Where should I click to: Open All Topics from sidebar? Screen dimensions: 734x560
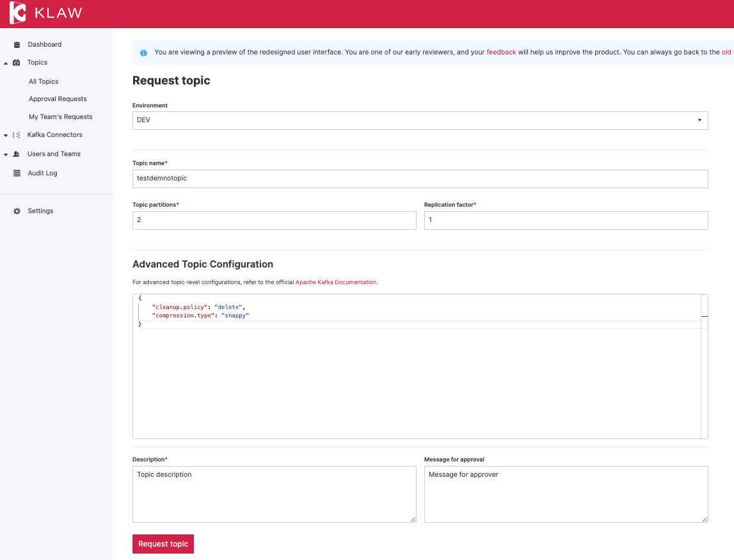(x=44, y=82)
